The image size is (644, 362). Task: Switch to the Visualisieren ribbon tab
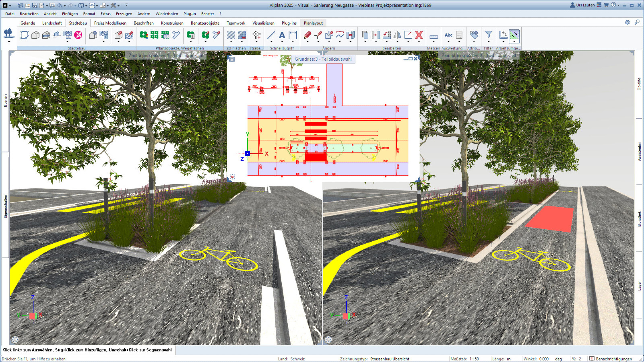(263, 23)
